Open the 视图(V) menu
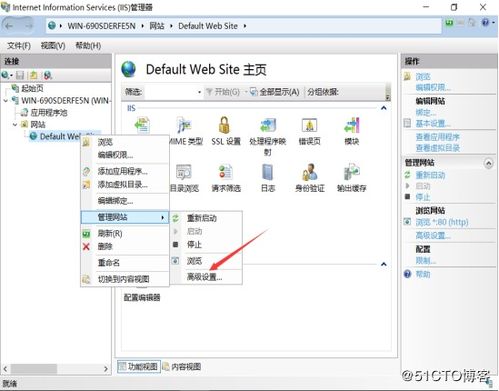The height and width of the screenshot is (391, 499). pyautogui.click(x=53, y=45)
